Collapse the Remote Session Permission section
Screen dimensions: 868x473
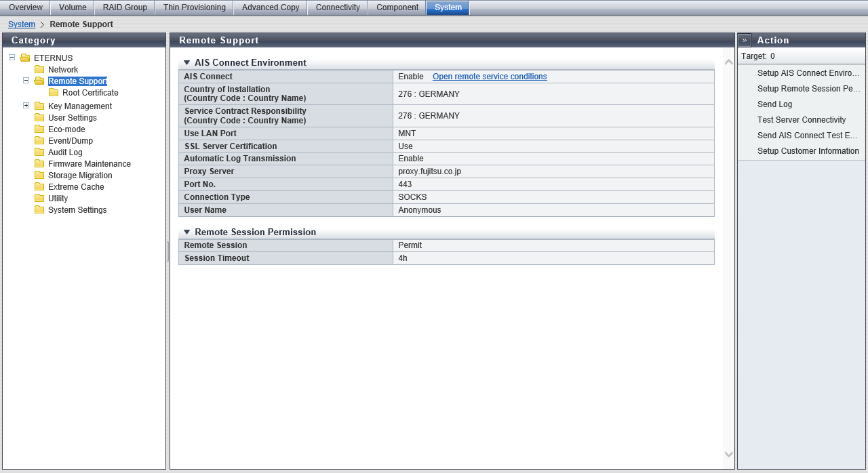pos(187,232)
